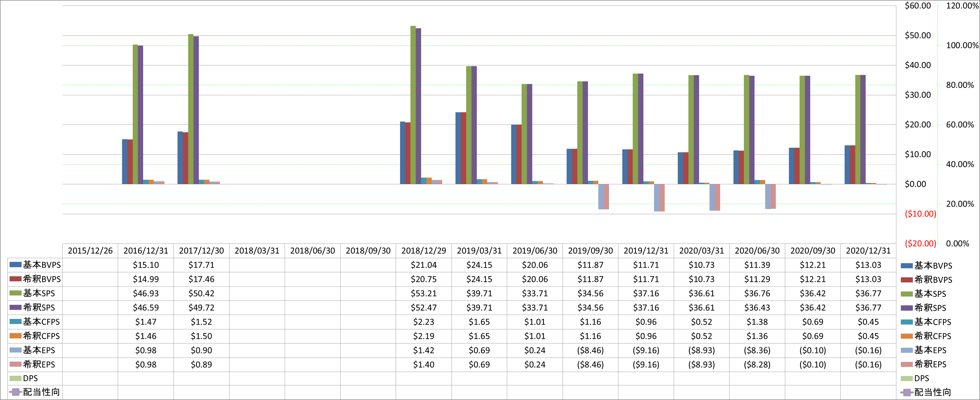Viewport: 980px width, 400px height.
Task: Click the $53.21 基本SPS cell
Action: [x=424, y=293]
